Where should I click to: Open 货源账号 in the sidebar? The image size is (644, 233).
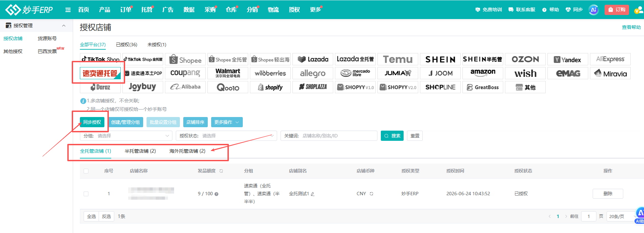point(47,38)
